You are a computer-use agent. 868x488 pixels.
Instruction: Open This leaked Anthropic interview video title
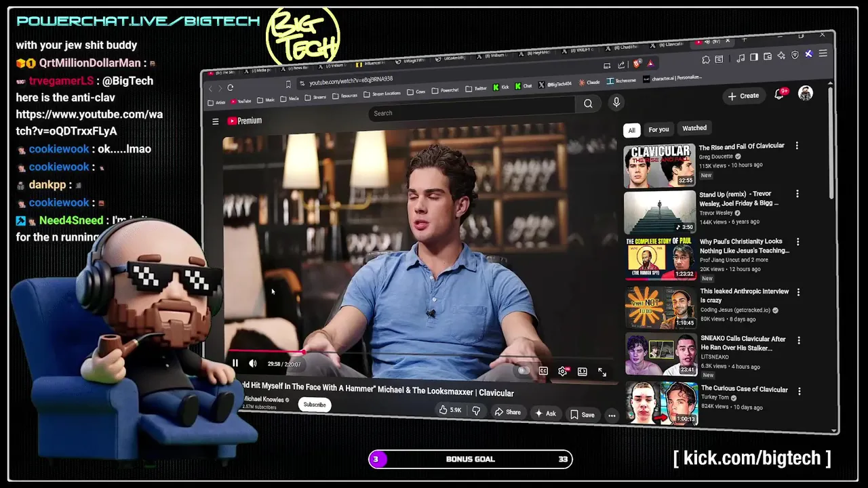point(745,296)
